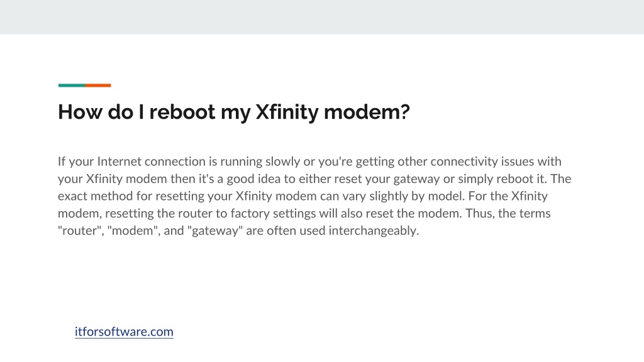This screenshot has width=644, height=362.
Task: Click the line starting "exact method for resetting"
Action: point(303,196)
